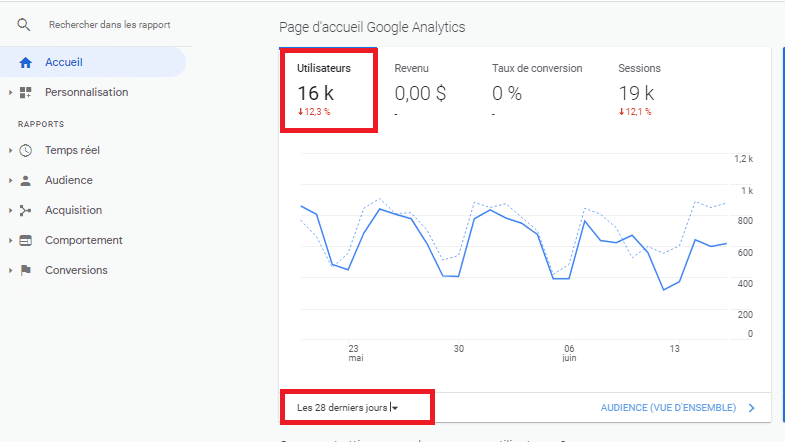Open the Audience report
785x442 pixels.
point(69,180)
